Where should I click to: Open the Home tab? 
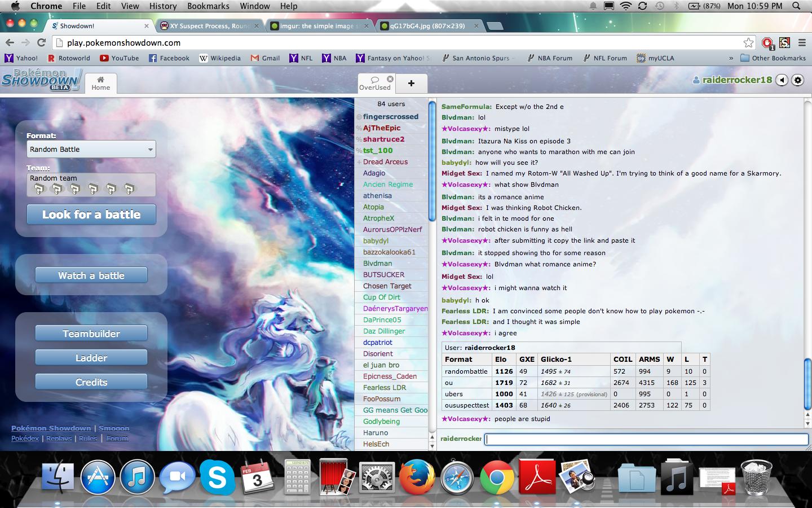click(x=101, y=84)
